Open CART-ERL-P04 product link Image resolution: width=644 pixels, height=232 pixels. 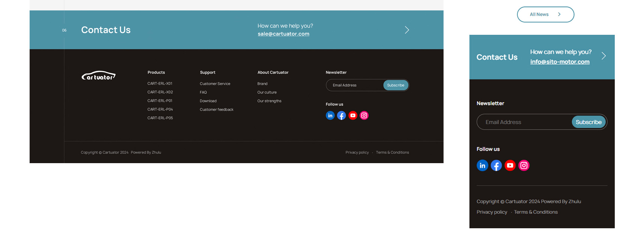(x=160, y=109)
